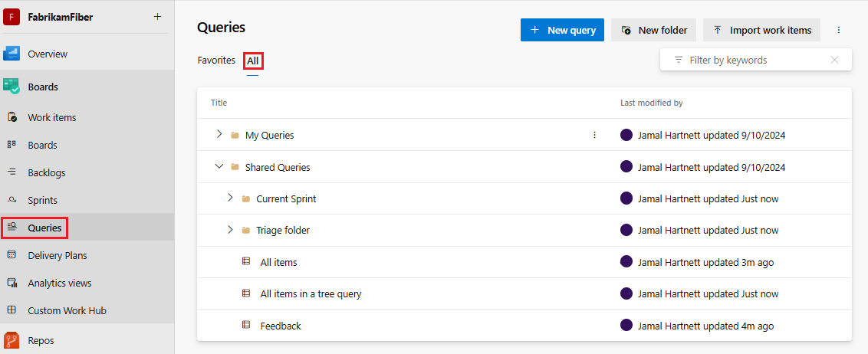Open the more options menu beside Import work items

pyautogui.click(x=839, y=30)
